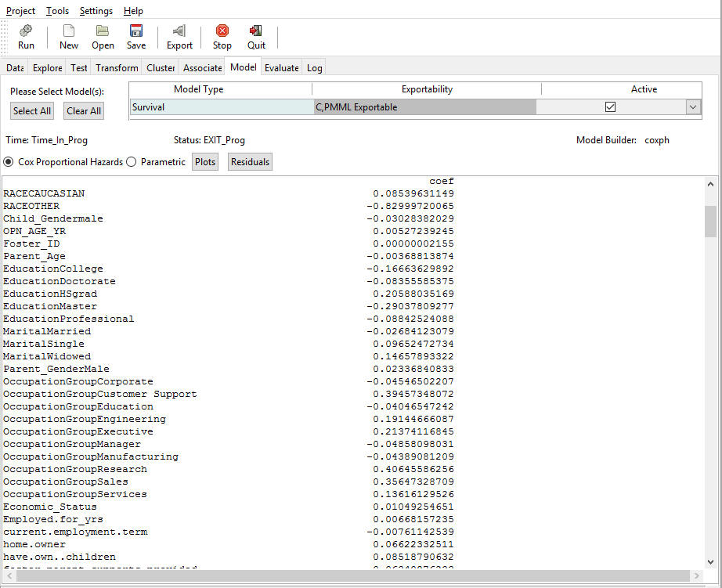Viewport: 722px width, 588px height.
Task: Export the model with the Export icon
Action: (x=179, y=31)
